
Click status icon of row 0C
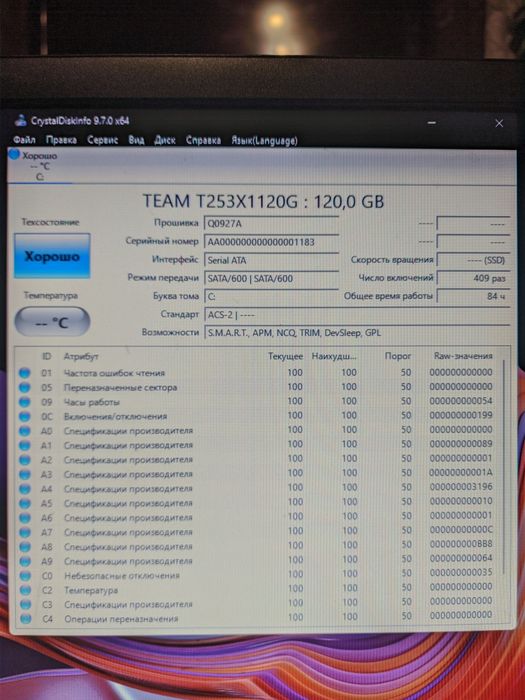coord(25,417)
